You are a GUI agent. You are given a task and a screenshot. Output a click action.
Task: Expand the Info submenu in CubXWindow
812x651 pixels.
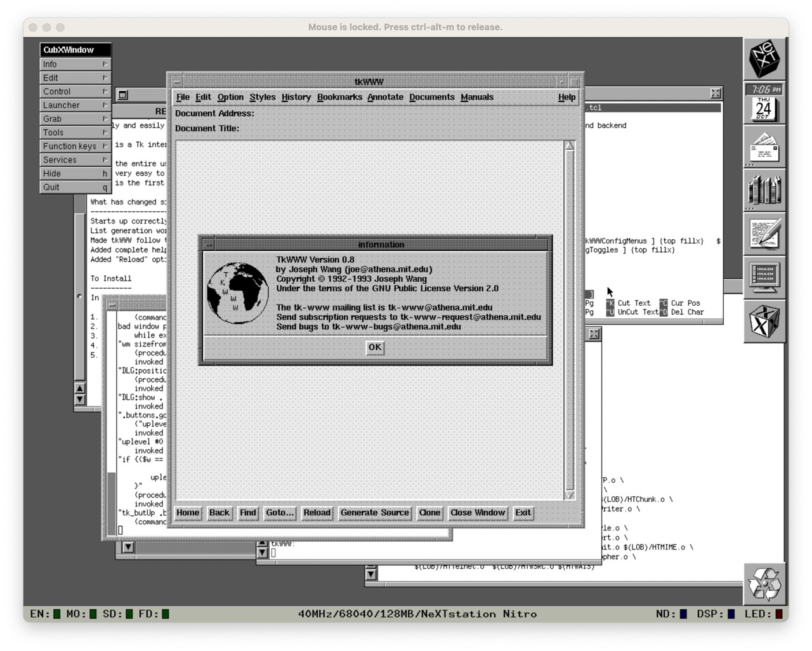(75, 64)
